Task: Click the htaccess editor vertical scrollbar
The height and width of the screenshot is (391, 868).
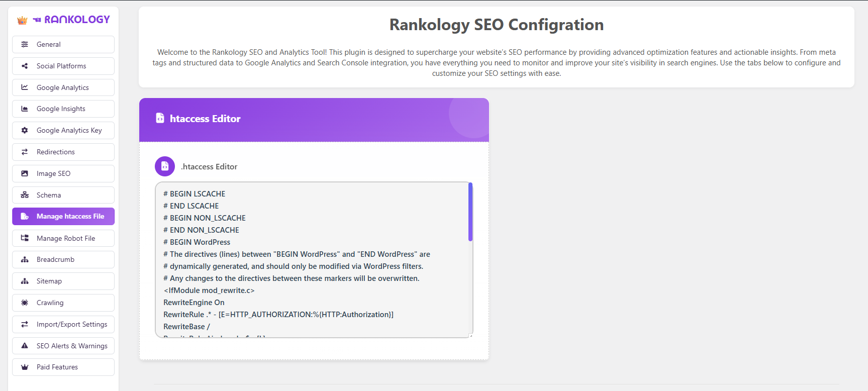Action: tap(470, 212)
